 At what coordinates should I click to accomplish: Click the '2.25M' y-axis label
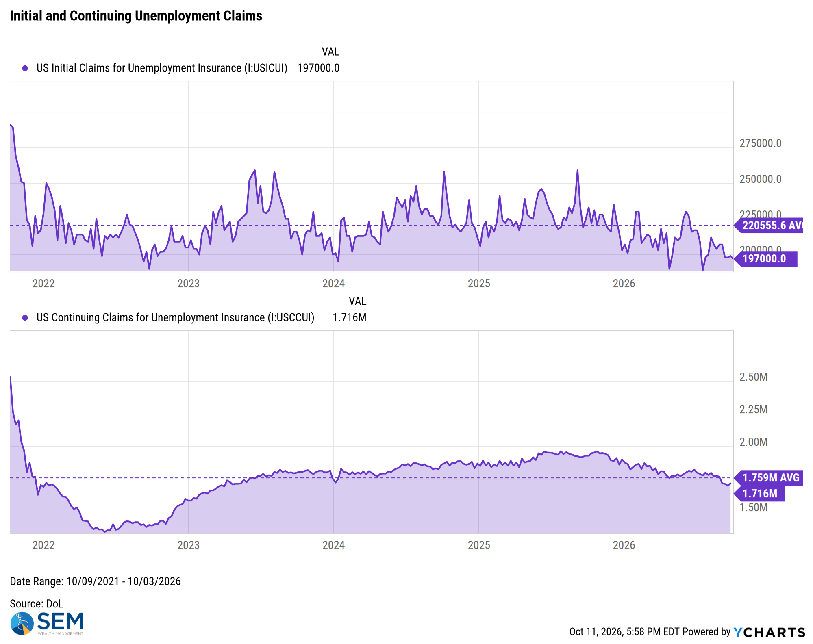(x=753, y=410)
